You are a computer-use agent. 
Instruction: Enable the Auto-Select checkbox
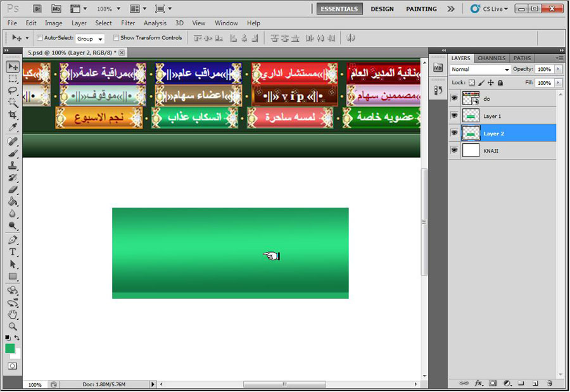[40, 38]
